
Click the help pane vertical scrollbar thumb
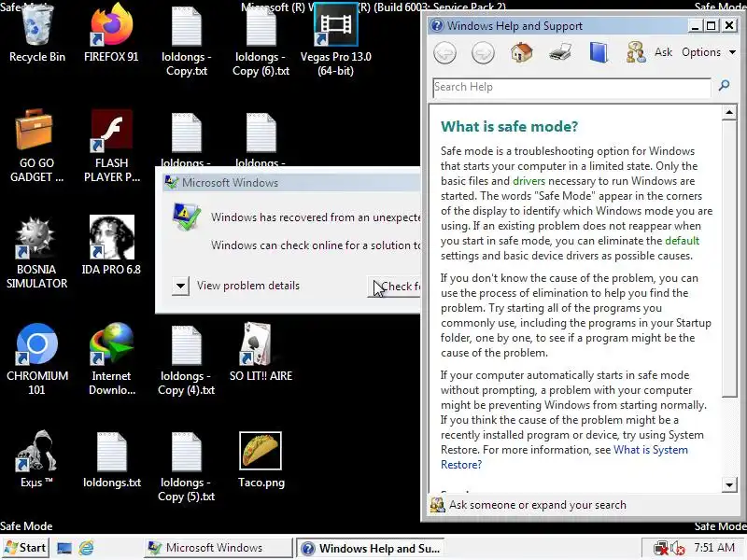[729, 259]
